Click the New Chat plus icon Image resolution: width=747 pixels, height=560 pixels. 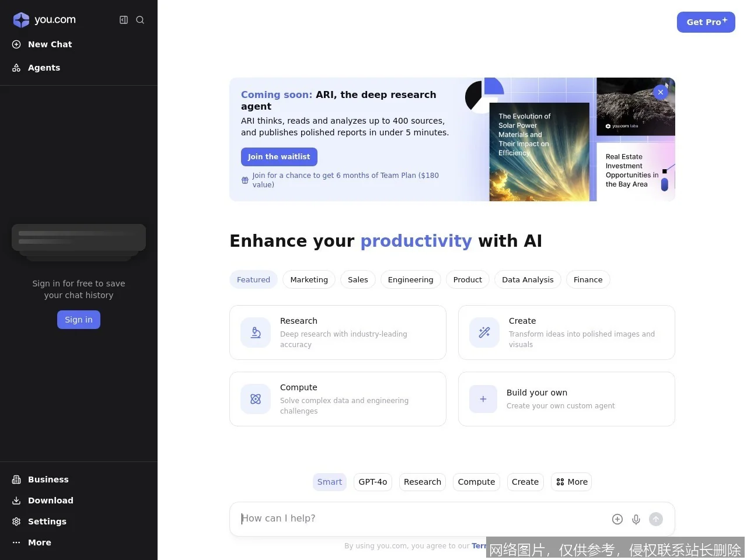pos(16,44)
